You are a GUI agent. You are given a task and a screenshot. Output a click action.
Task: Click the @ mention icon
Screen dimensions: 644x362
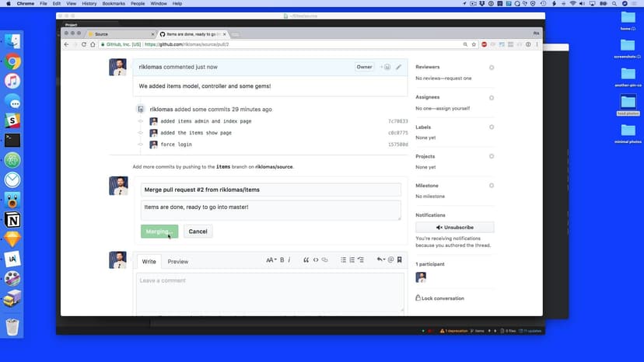coord(390,260)
